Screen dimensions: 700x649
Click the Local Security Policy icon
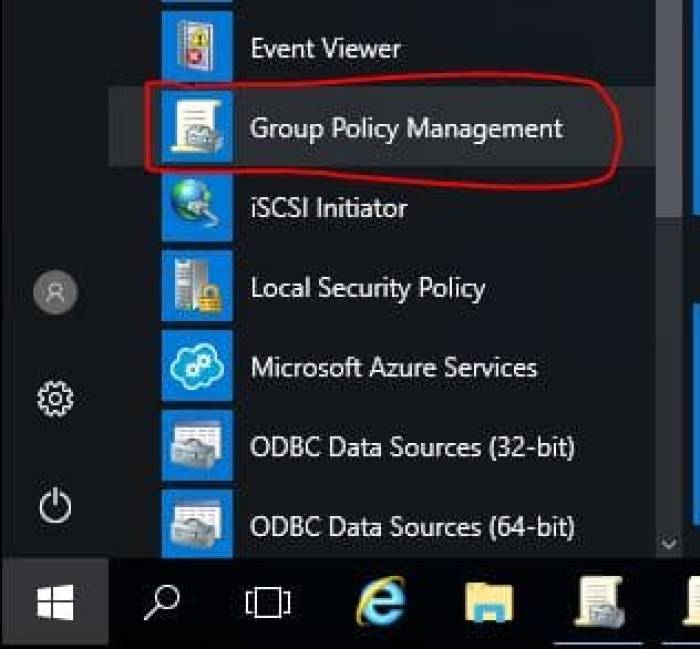coord(197,286)
